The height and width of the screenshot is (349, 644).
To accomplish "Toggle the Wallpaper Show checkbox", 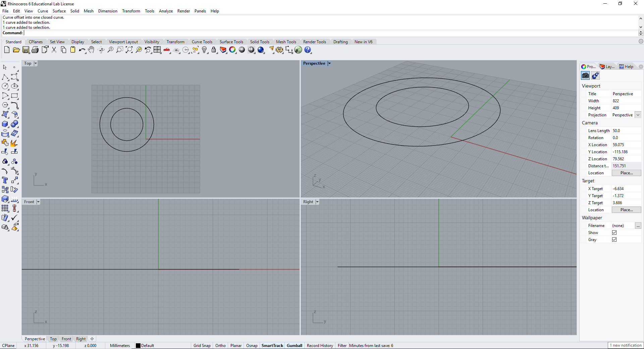I will point(614,233).
